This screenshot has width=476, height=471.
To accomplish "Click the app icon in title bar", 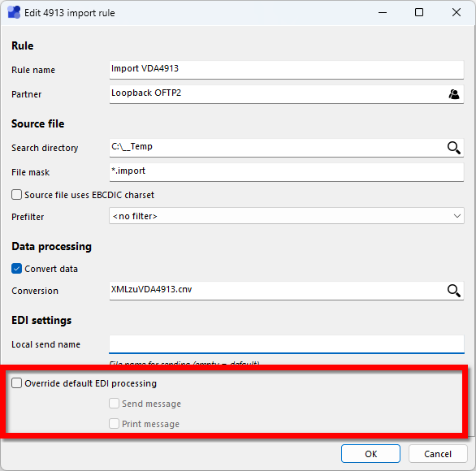I will click(14, 12).
